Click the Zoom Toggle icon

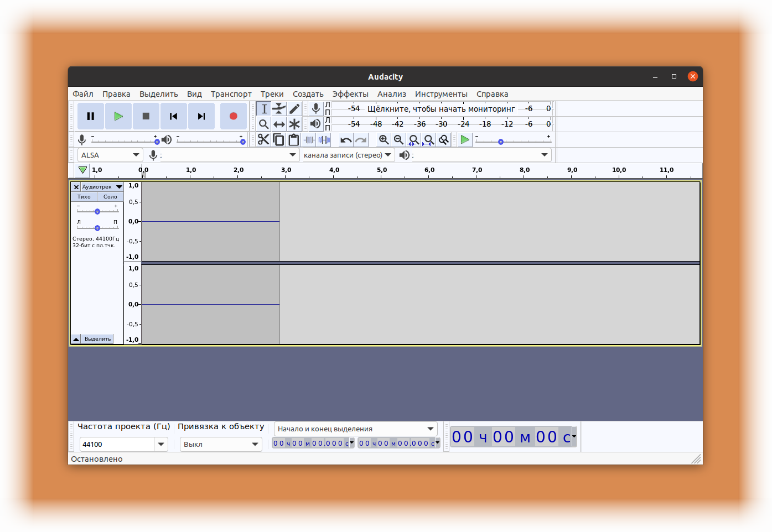[443, 140]
